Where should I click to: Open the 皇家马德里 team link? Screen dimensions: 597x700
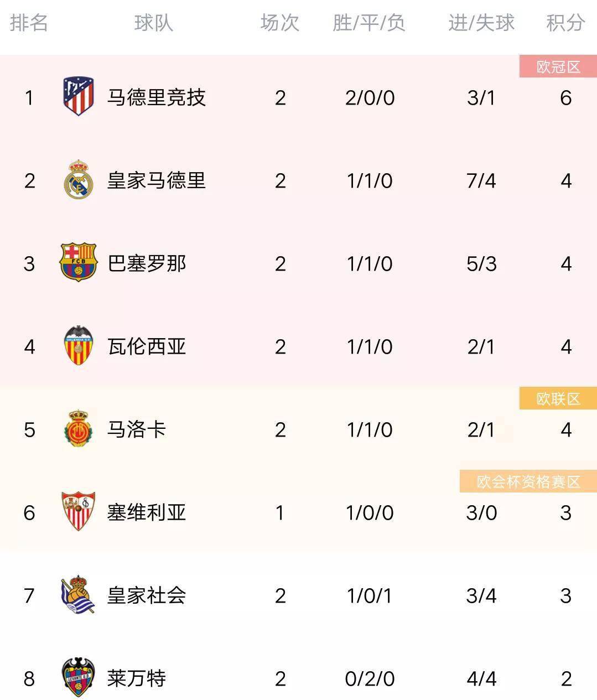pyautogui.click(x=157, y=180)
